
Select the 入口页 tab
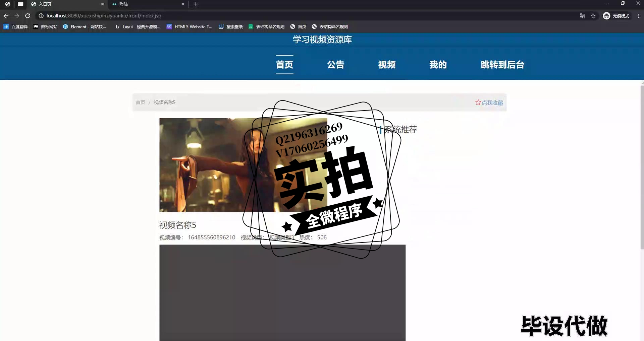pyautogui.click(x=67, y=4)
